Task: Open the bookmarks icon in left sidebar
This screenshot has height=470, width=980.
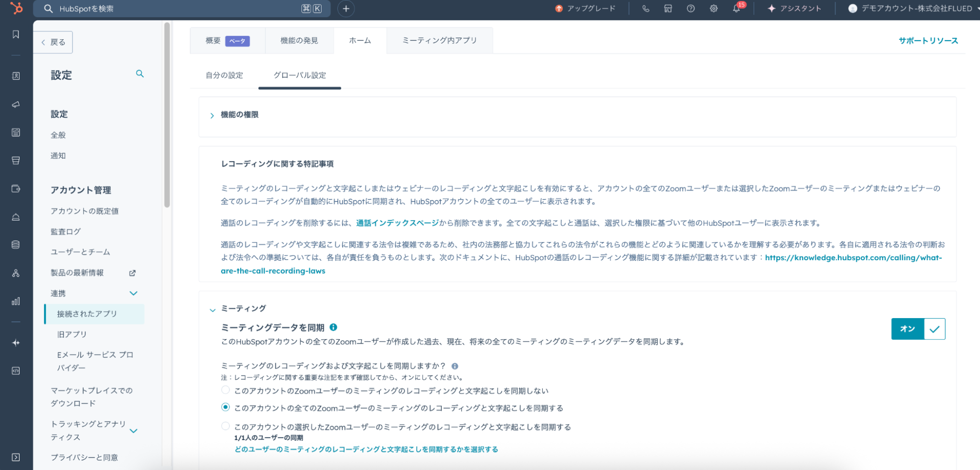Action: [16, 34]
